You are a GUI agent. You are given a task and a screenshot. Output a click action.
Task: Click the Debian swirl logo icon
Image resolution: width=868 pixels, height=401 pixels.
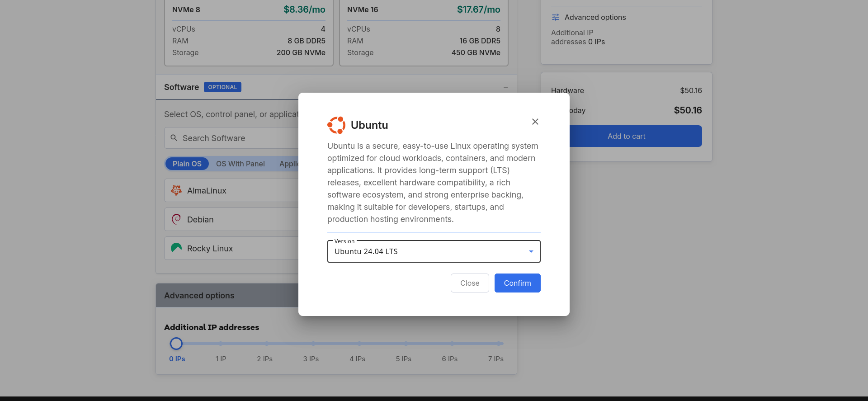[176, 219]
